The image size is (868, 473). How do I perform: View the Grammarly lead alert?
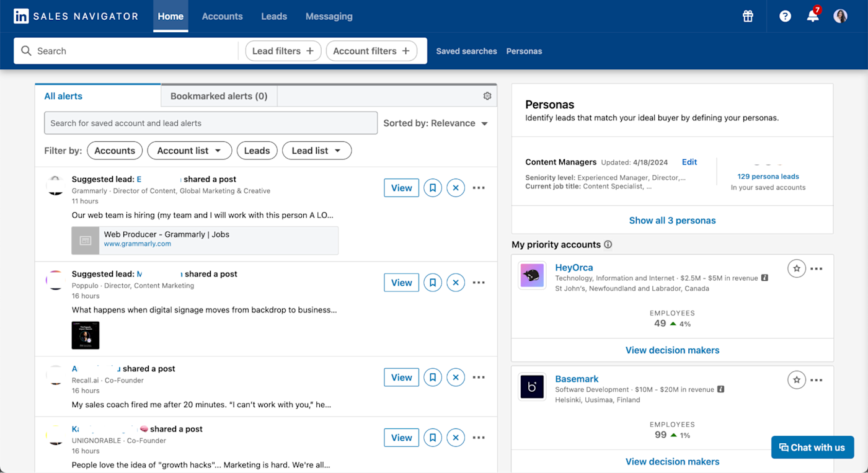(x=401, y=188)
